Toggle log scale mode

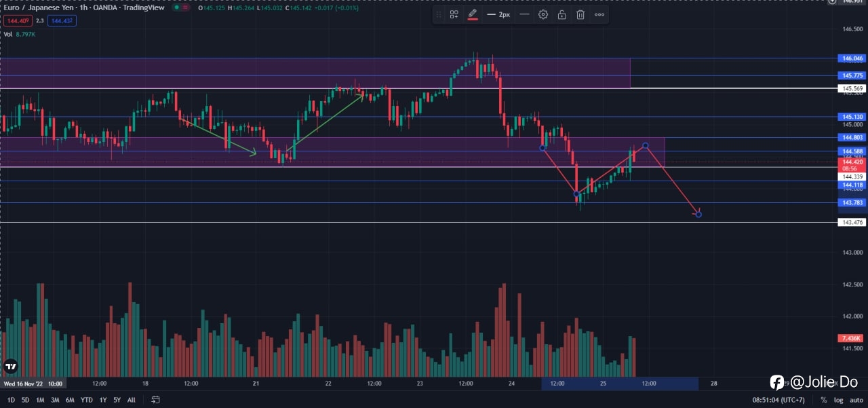(x=838, y=400)
